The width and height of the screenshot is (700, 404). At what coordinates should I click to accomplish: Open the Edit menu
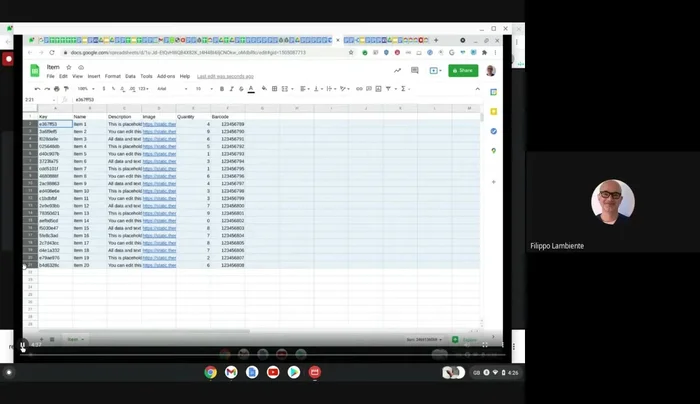point(63,76)
